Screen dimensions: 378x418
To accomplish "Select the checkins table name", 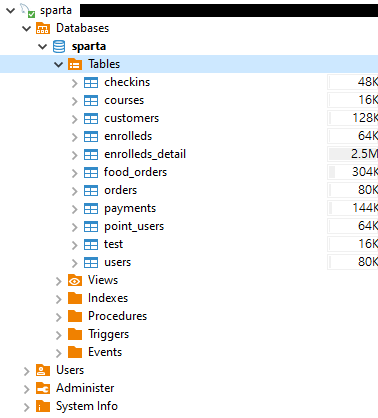I will 127,82.
